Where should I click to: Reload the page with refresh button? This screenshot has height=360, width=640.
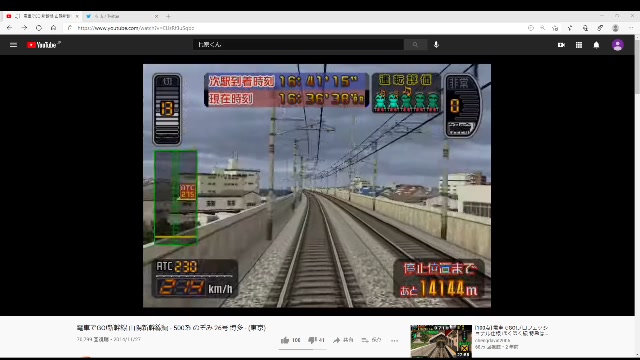click(x=39, y=28)
